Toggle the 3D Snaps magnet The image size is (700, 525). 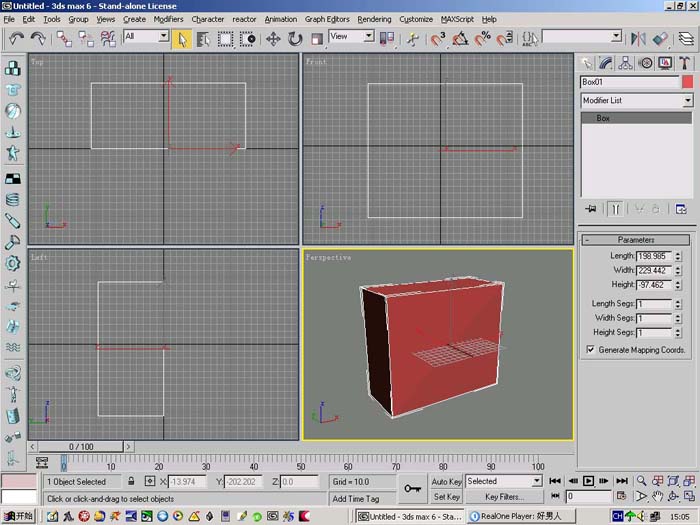438,39
